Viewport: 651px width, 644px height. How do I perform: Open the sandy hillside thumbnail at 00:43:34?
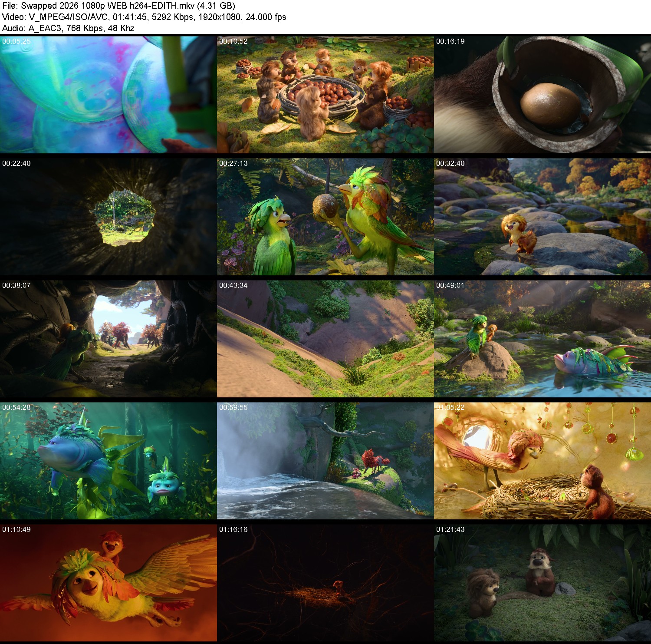(x=325, y=338)
